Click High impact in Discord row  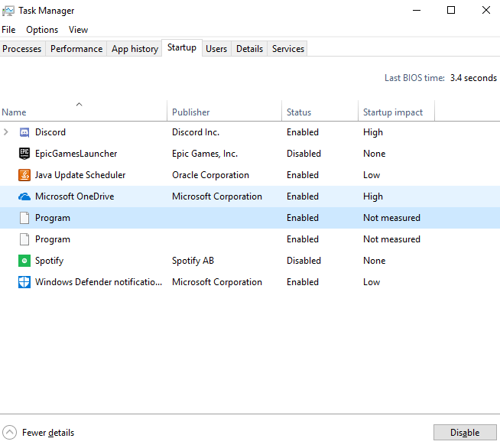[x=373, y=132]
